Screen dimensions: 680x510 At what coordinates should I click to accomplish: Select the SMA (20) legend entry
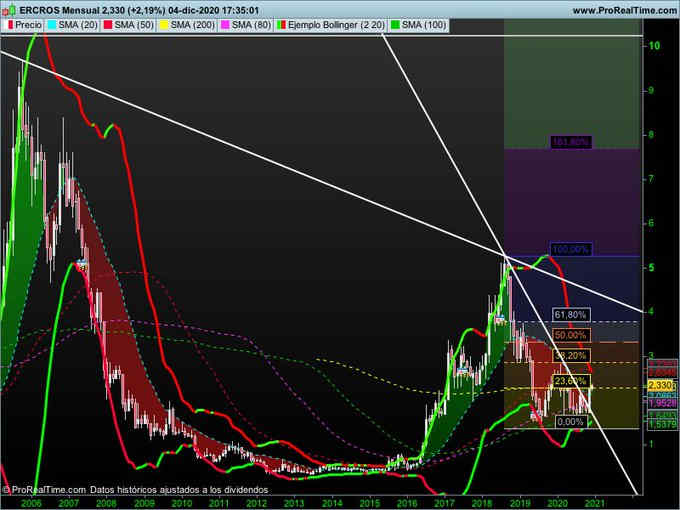[x=73, y=25]
